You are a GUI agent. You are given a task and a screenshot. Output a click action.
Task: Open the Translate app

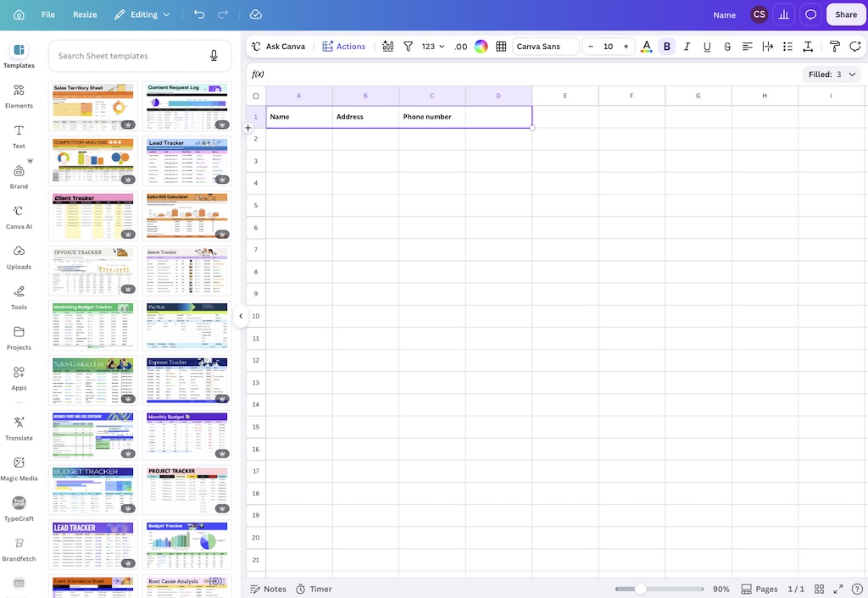pos(19,429)
